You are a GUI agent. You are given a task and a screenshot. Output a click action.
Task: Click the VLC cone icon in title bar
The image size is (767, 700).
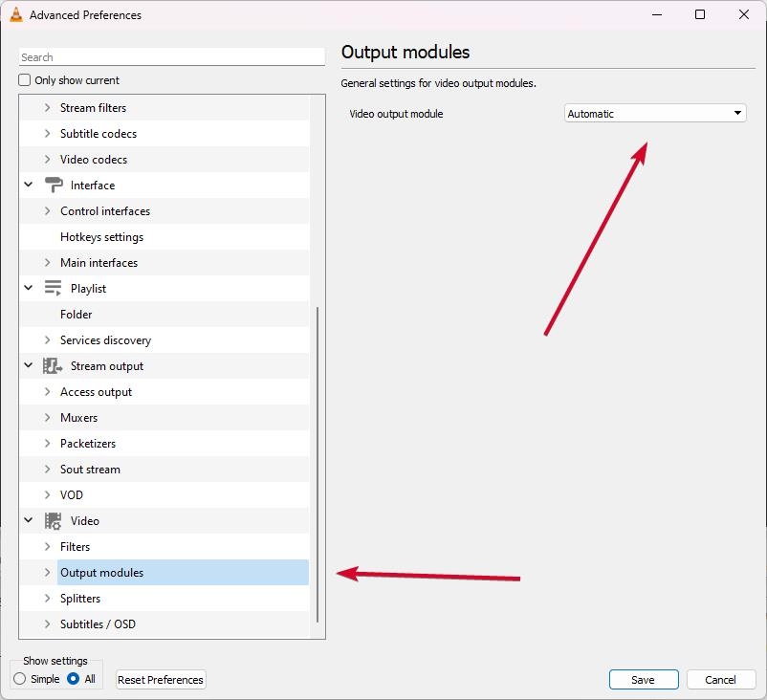pos(16,14)
